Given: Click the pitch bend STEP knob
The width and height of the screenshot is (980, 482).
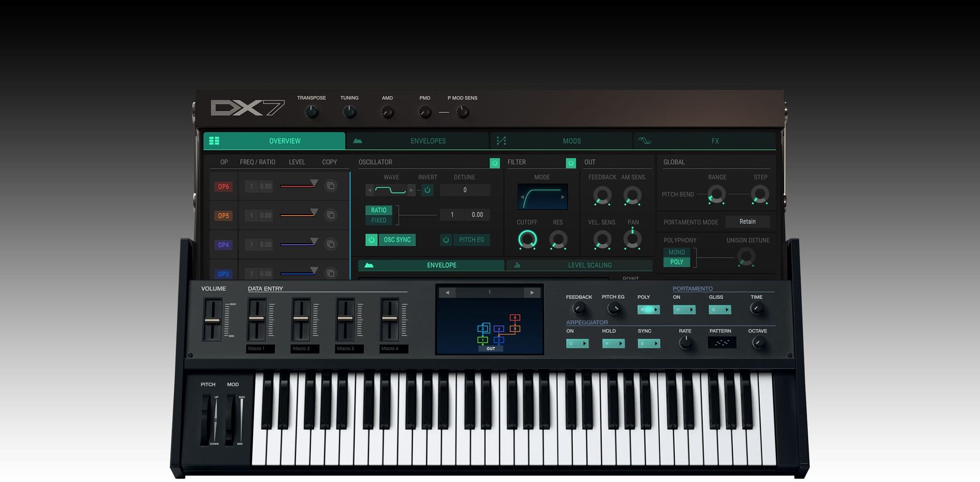Looking at the screenshot, I should coord(760,194).
